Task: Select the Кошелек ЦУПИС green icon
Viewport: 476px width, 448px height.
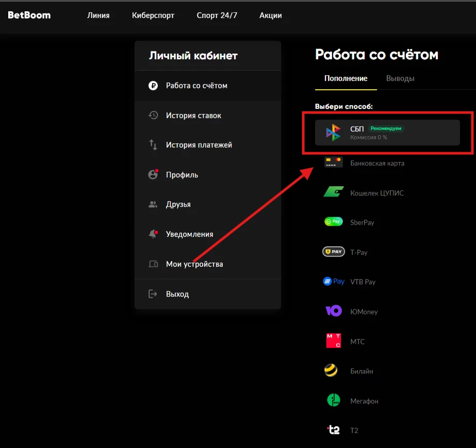Action: point(333,193)
